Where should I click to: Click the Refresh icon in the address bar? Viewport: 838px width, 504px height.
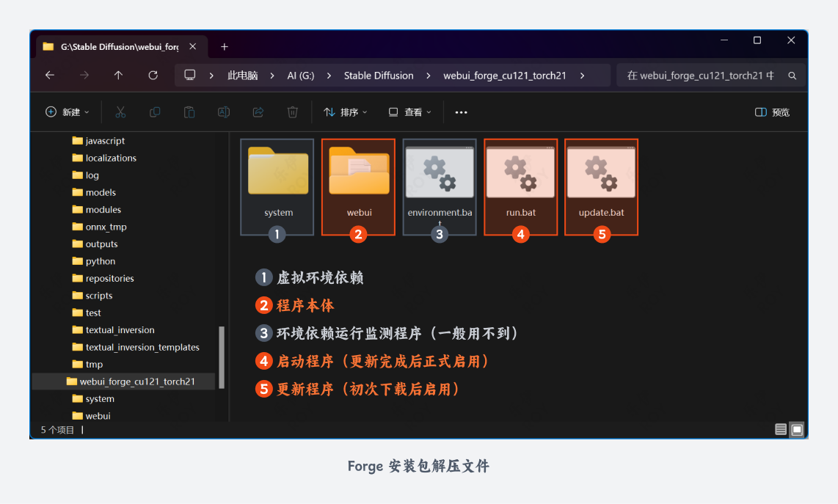click(x=152, y=75)
